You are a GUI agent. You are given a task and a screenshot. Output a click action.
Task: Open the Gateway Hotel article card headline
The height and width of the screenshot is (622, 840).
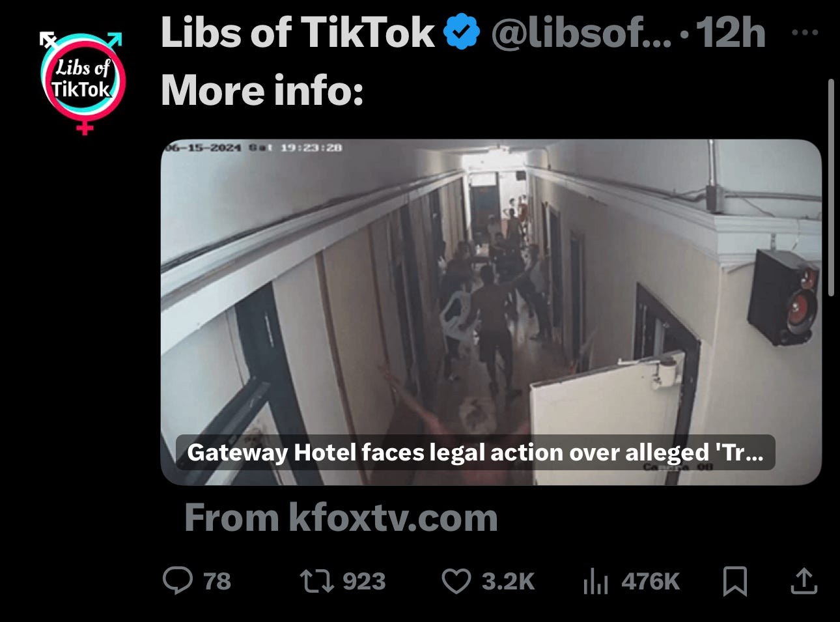point(475,452)
